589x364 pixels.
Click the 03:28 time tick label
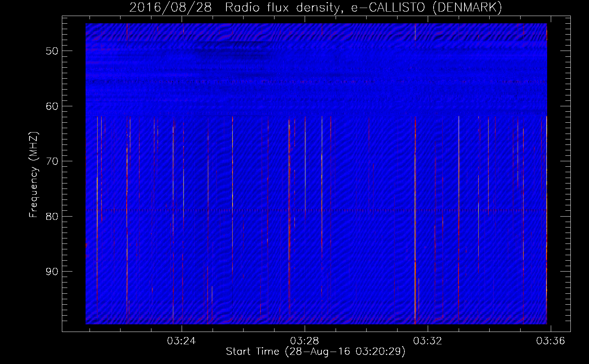304,341
